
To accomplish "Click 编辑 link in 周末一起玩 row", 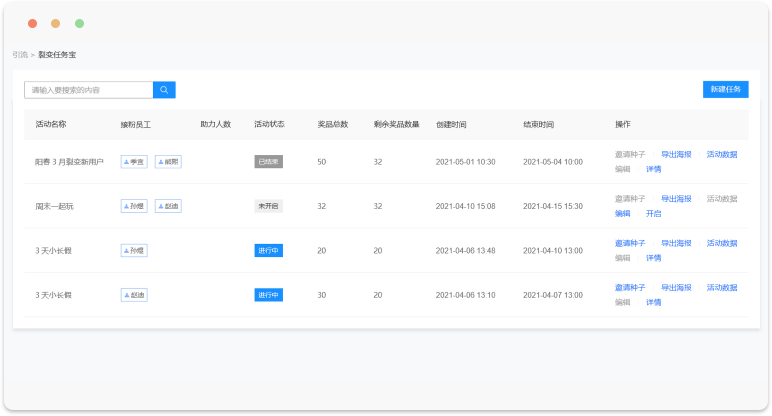I will tap(622, 213).
